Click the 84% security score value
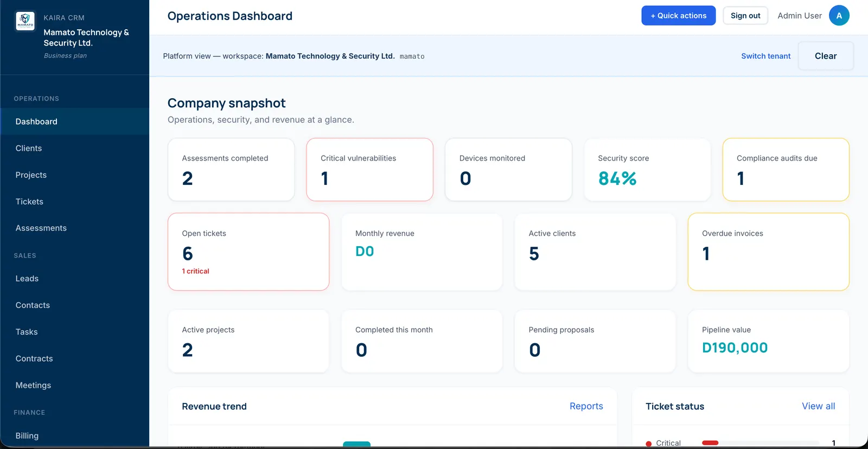The height and width of the screenshot is (449, 868). pyautogui.click(x=617, y=178)
